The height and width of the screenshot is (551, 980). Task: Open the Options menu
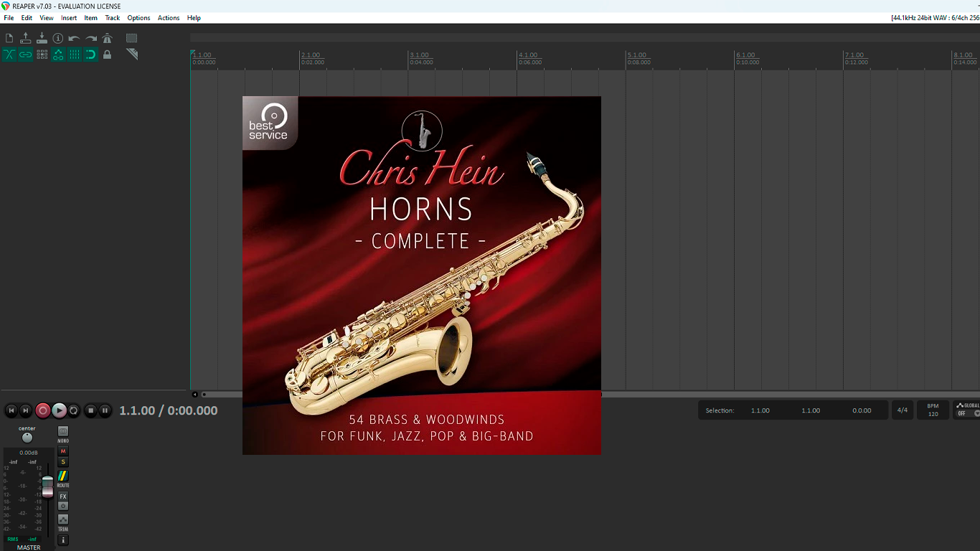138,18
